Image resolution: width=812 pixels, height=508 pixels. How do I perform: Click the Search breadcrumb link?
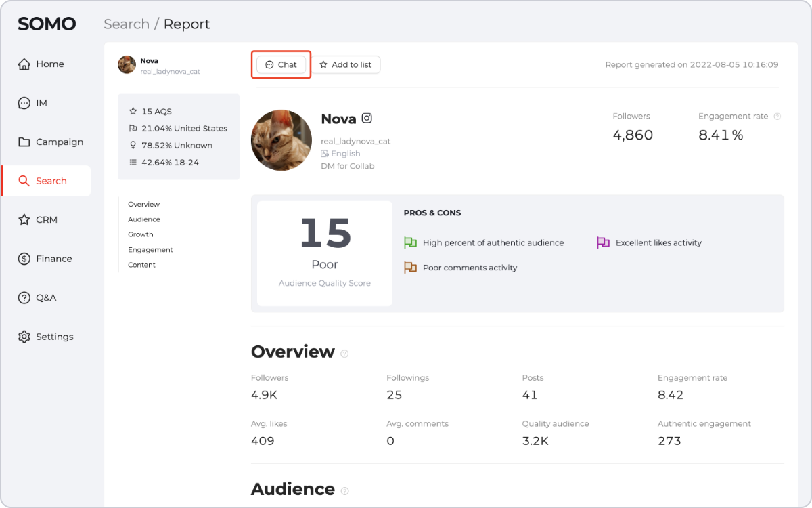click(x=127, y=24)
